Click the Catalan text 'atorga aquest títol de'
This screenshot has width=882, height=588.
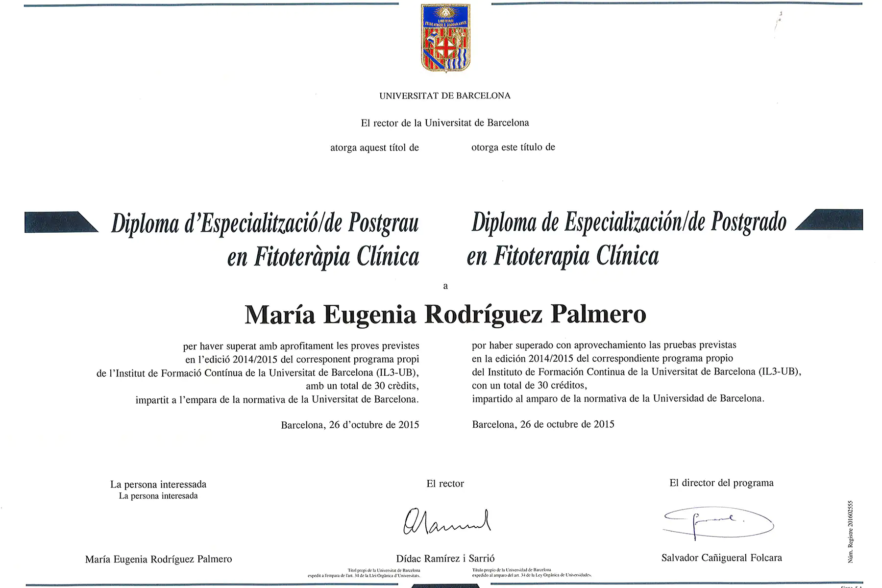point(374,147)
